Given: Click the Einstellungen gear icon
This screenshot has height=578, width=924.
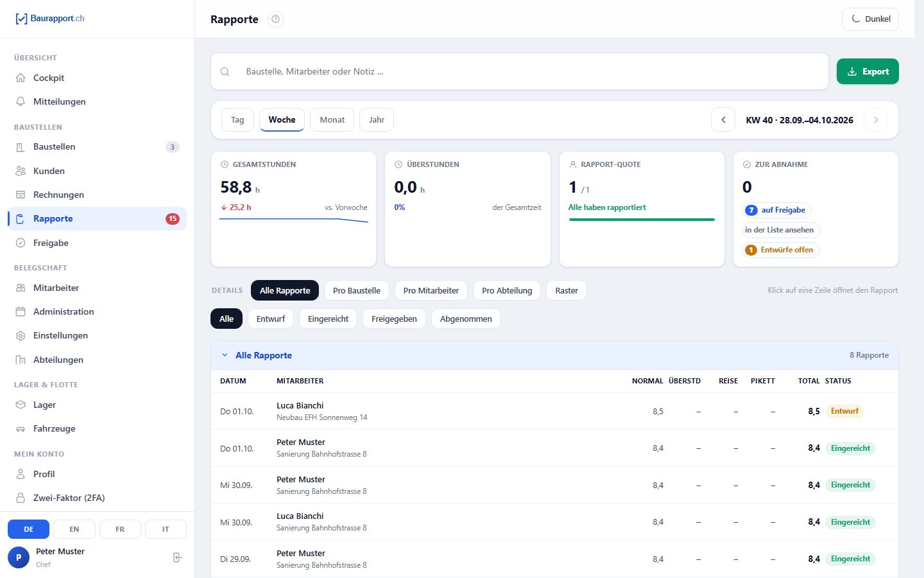Looking at the screenshot, I should tap(21, 335).
